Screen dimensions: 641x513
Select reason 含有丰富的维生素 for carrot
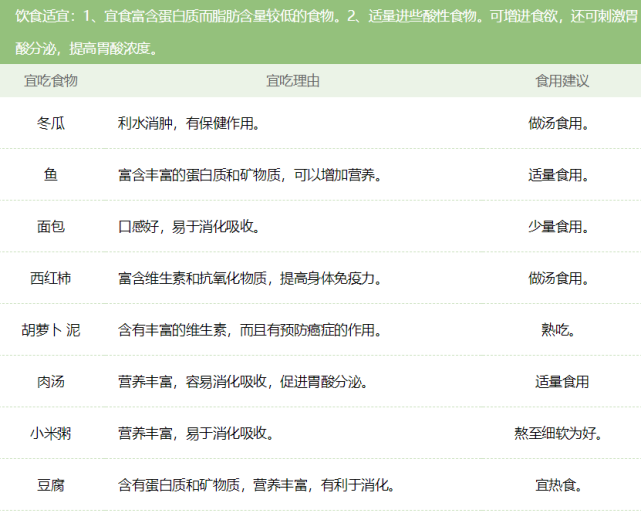coord(250,330)
